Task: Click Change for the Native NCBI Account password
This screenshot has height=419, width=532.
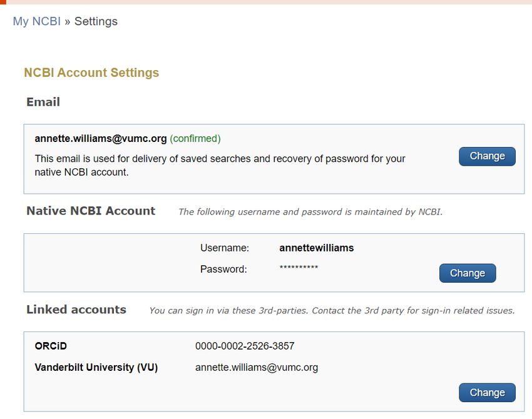Action: point(468,273)
